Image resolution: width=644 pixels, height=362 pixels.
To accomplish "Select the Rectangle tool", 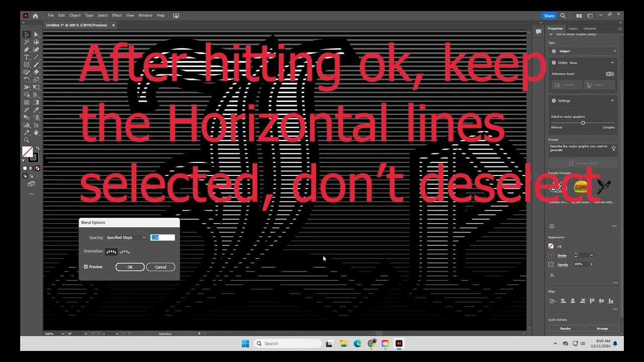I will (x=27, y=65).
